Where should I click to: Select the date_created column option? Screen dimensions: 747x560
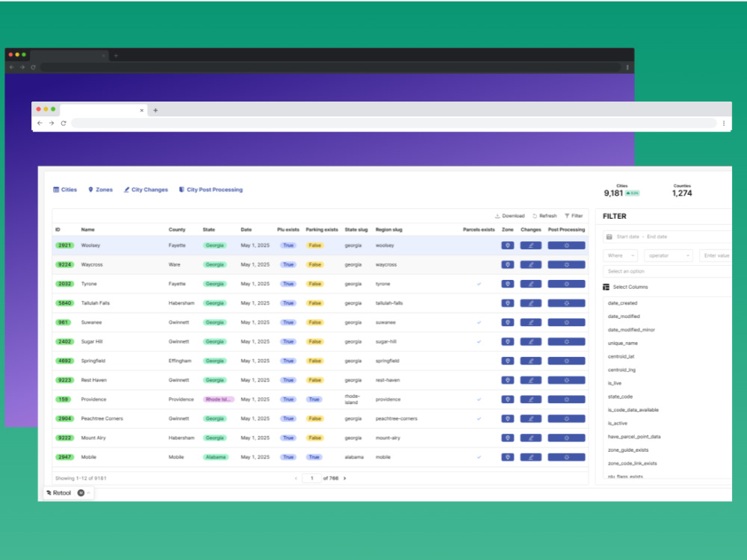(622, 303)
